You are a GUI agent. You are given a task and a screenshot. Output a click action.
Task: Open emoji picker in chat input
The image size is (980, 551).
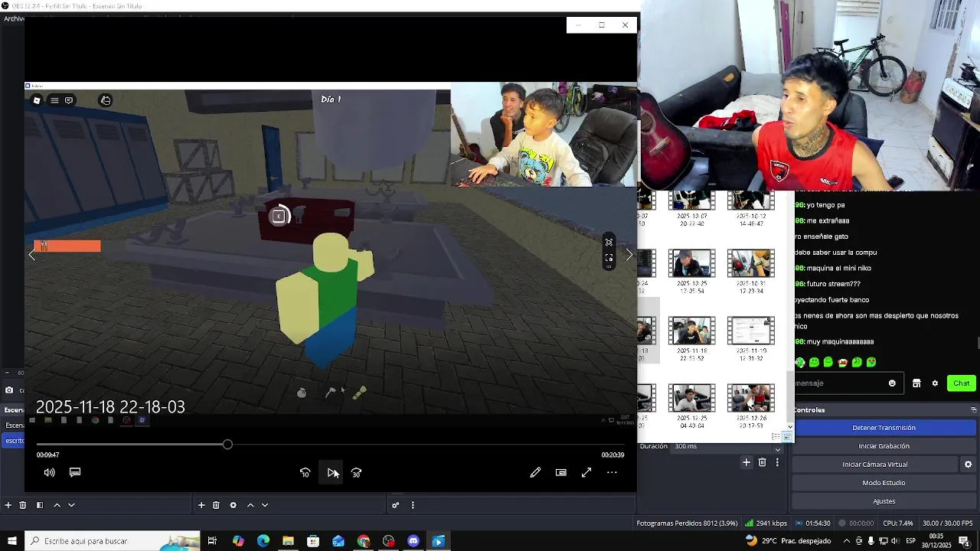pos(892,383)
